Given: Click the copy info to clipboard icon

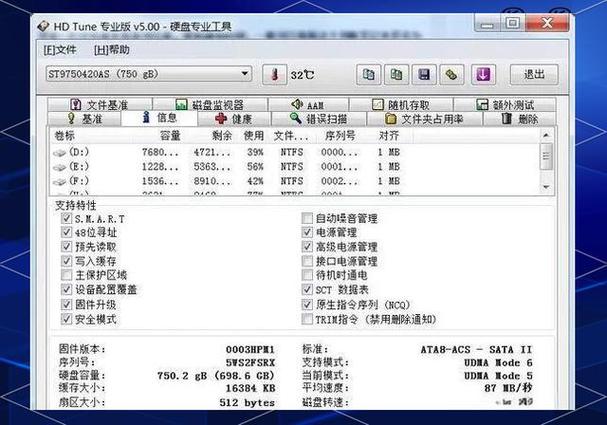Looking at the screenshot, I should click(368, 74).
